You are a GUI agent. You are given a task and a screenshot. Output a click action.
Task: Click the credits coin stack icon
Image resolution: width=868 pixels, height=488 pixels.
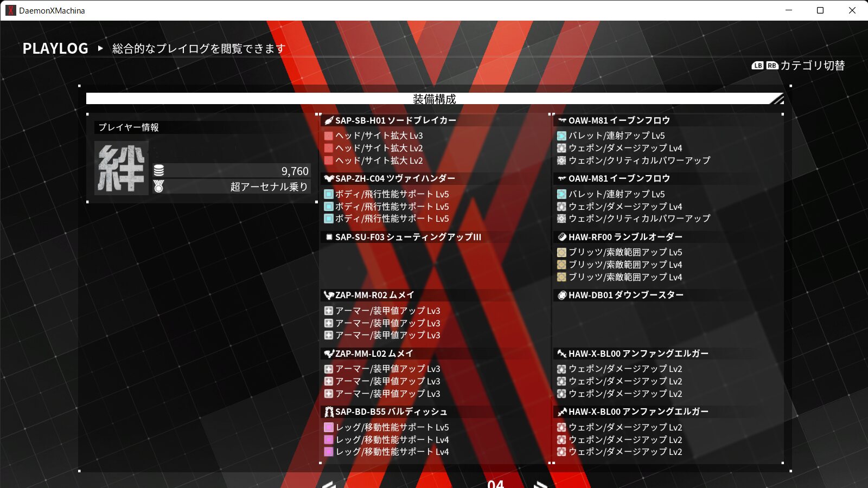click(x=158, y=170)
